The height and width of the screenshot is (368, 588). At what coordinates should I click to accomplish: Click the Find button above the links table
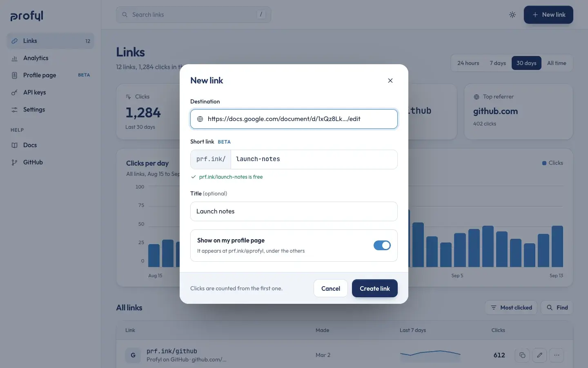tap(557, 307)
